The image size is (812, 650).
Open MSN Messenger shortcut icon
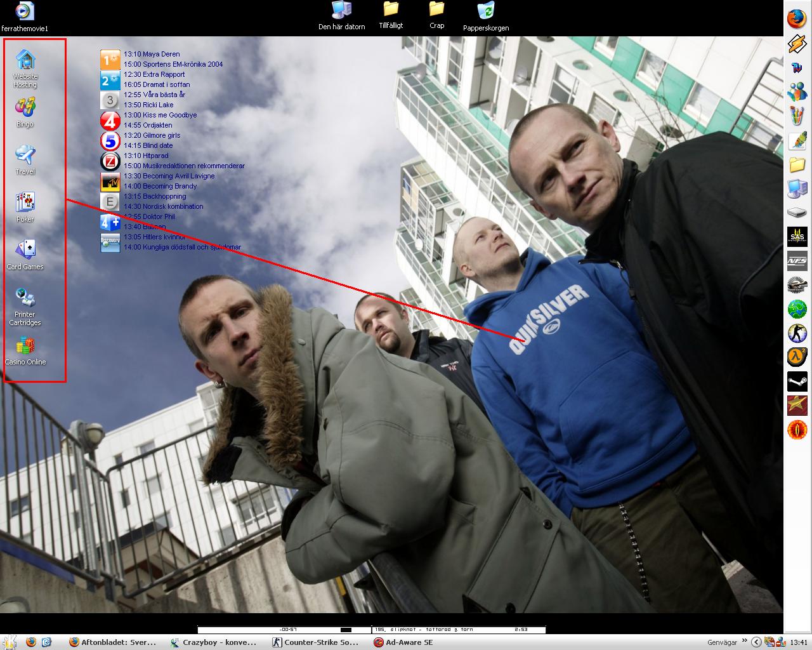pos(797,91)
